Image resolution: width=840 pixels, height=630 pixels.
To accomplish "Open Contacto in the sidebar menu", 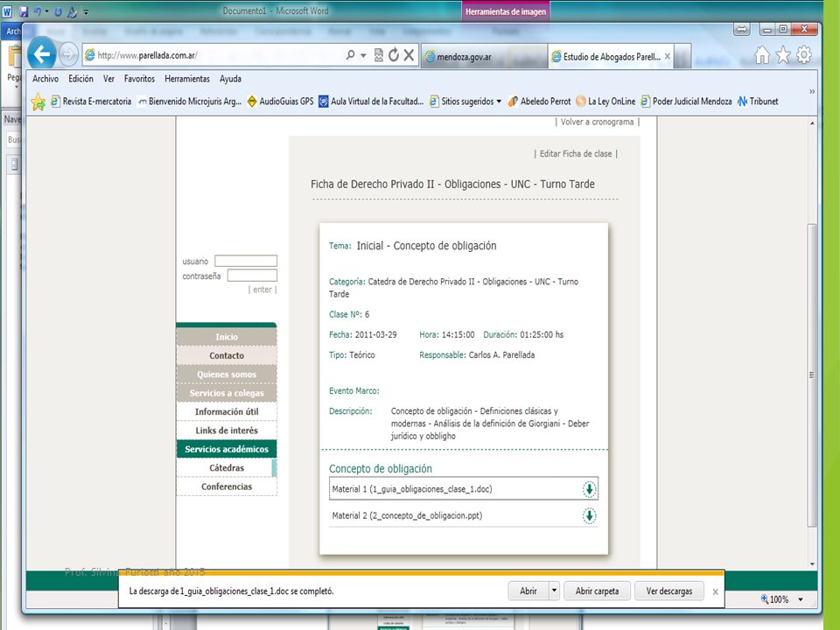I will (x=227, y=355).
